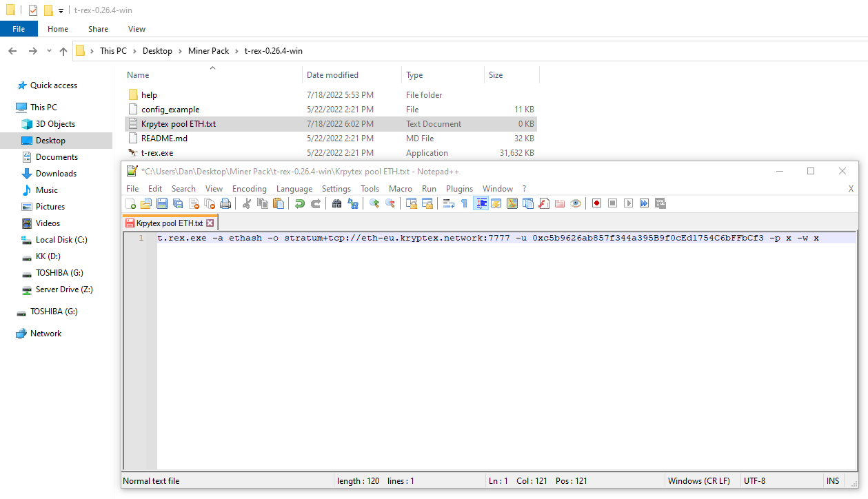The width and height of the screenshot is (868, 499).
Task: Select Local Disk (C:) in navigation pane
Action: pyautogui.click(x=61, y=240)
